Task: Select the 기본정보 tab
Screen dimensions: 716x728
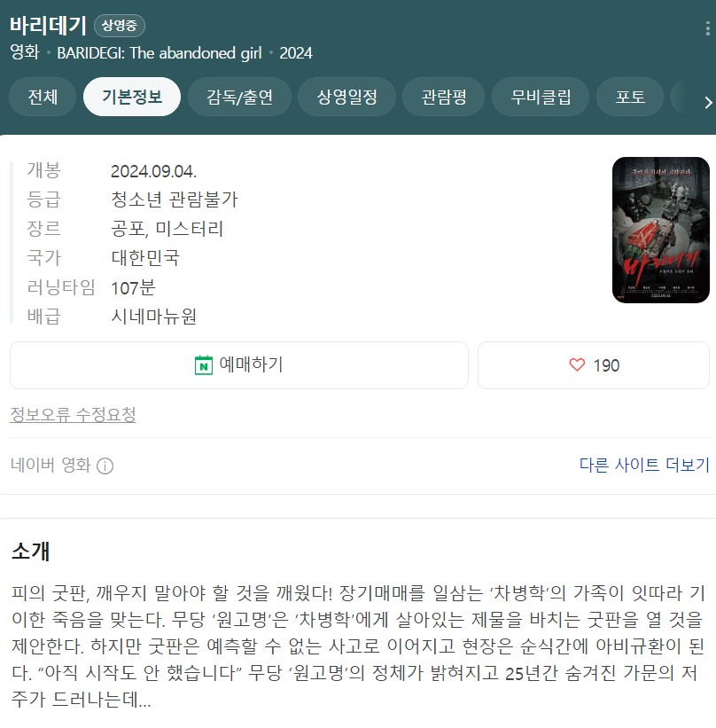Action: click(x=132, y=97)
